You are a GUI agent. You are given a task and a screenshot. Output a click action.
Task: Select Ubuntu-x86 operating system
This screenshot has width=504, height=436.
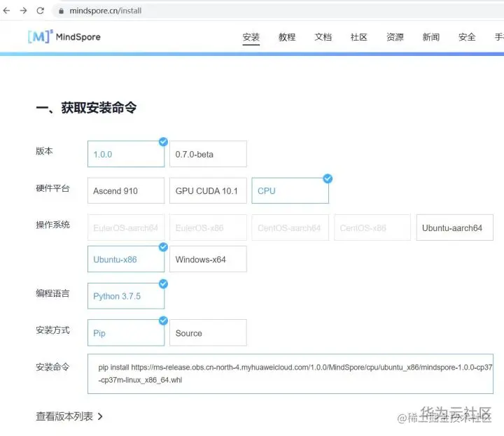click(126, 259)
